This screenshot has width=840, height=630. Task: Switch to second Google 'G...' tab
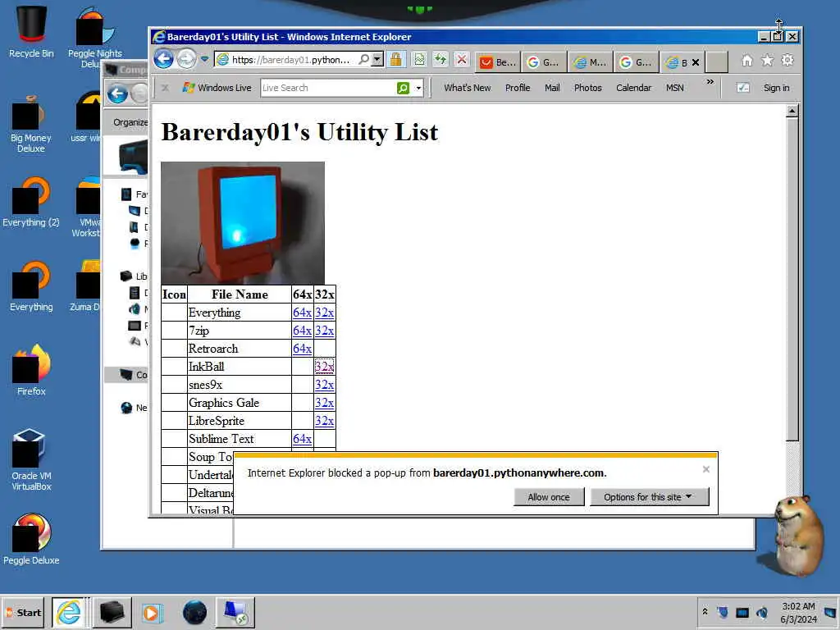[x=636, y=62]
